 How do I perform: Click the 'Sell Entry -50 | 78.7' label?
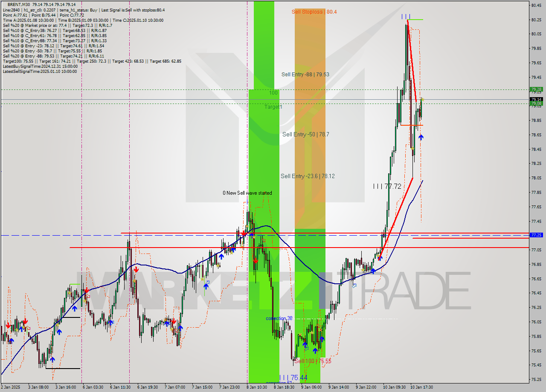tap(305, 134)
